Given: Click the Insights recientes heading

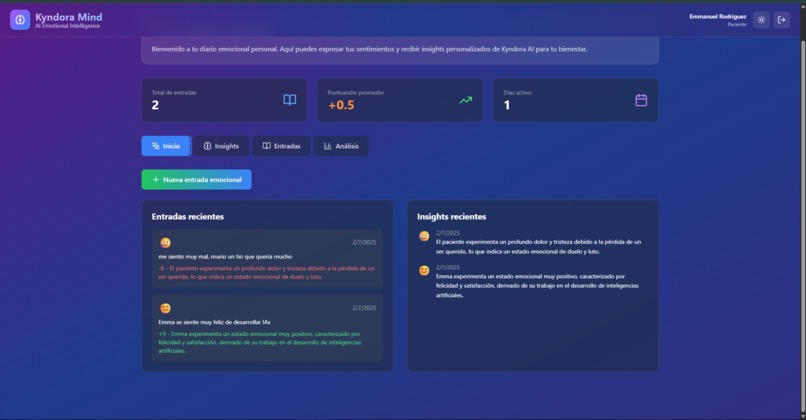Looking at the screenshot, I should pyautogui.click(x=451, y=216).
